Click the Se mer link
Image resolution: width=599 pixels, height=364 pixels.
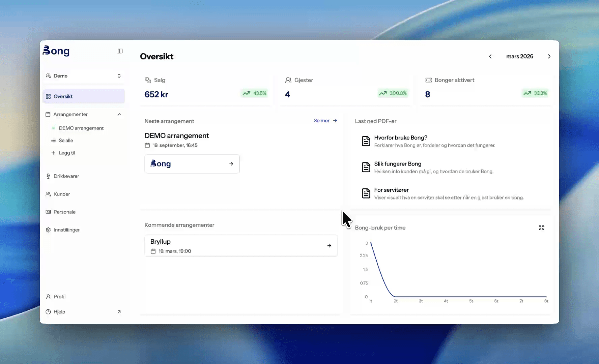point(325,121)
